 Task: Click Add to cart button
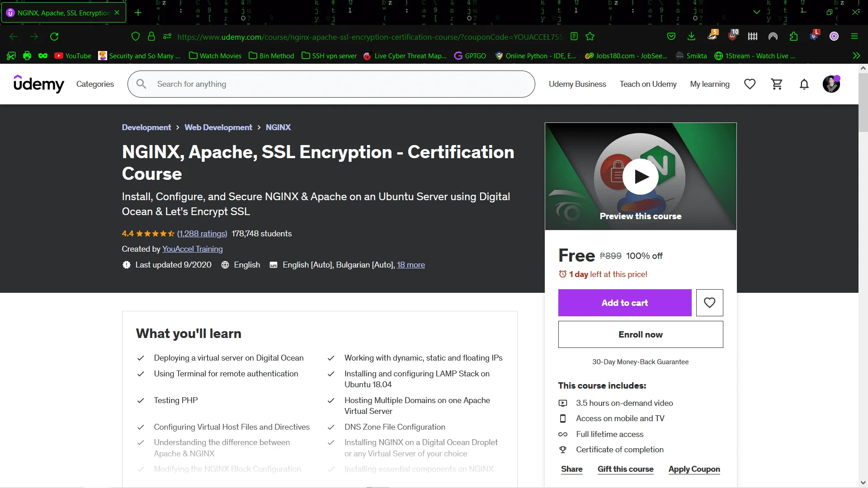[x=625, y=303]
